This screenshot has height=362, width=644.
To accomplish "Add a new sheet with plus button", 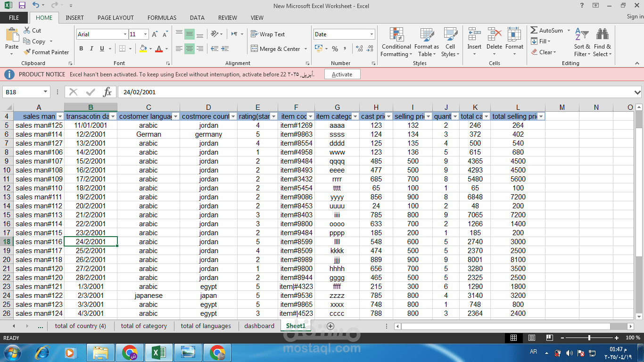I will pos(330,326).
